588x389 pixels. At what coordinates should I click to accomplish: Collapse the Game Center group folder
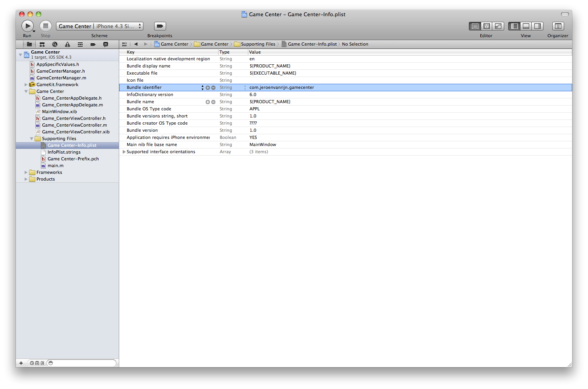(26, 91)
